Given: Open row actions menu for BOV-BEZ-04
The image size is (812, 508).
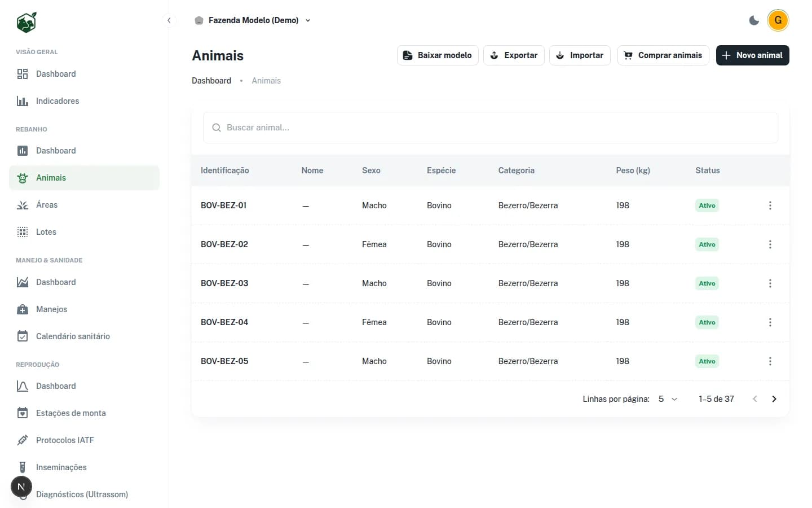Looking at the screenshot, I should (770, 322).
